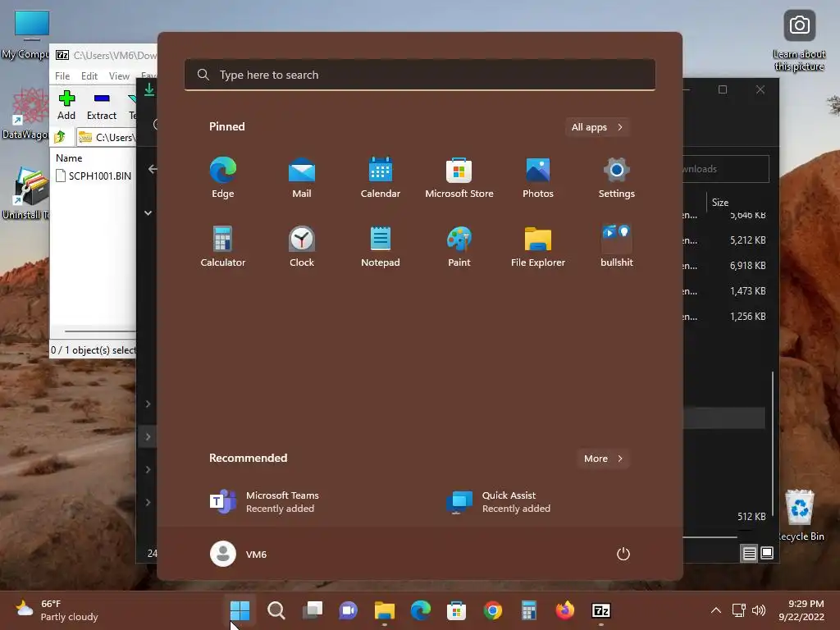Click the power button in Start

[x=623, y=554]
